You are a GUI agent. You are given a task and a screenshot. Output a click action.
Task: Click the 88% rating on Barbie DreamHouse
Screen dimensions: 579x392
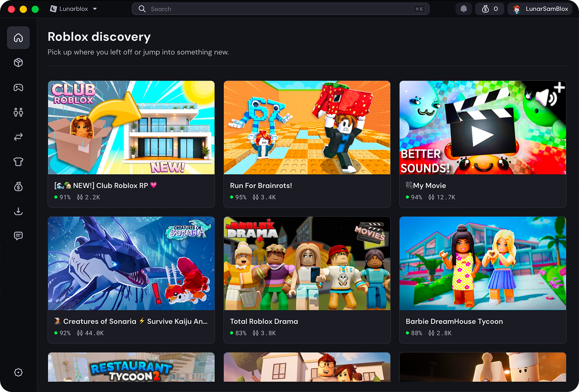tap(414, 333)
